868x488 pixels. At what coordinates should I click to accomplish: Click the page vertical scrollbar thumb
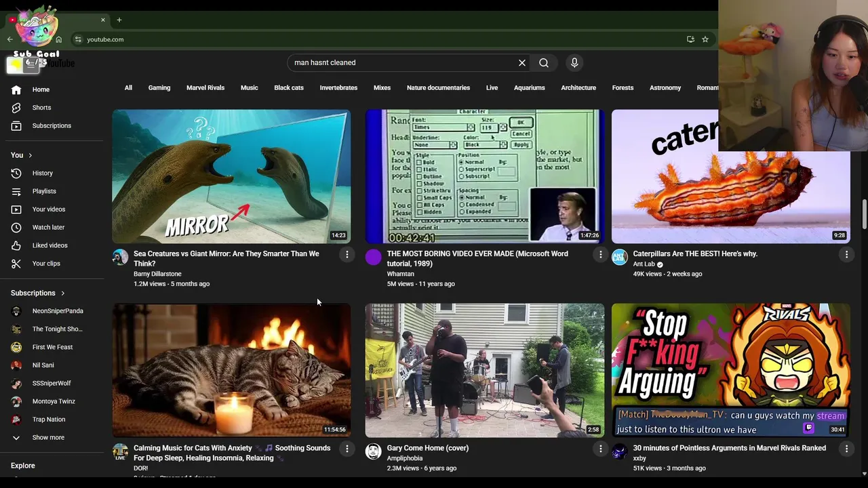click(864, 215)
